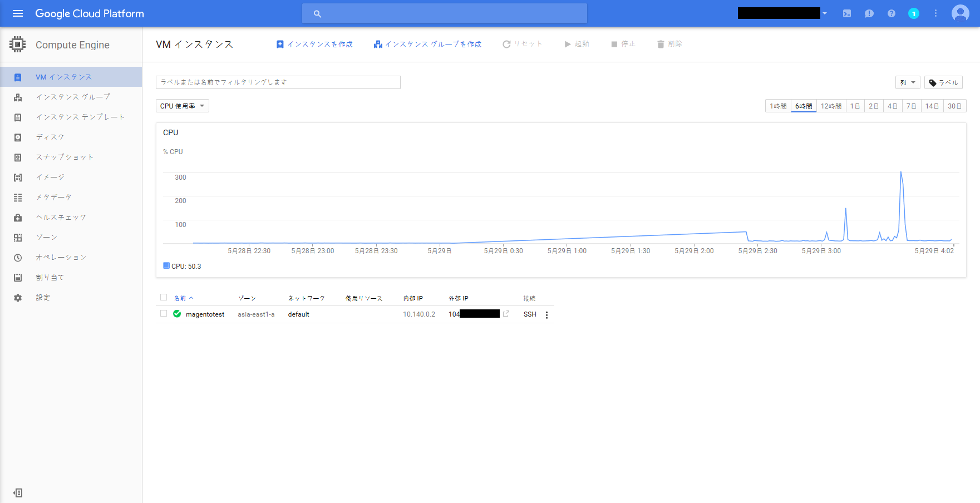Viewport: 980px width, 503px height.
Task: Open the instance actions three-dot menu
Action: [x=547, y=314]
